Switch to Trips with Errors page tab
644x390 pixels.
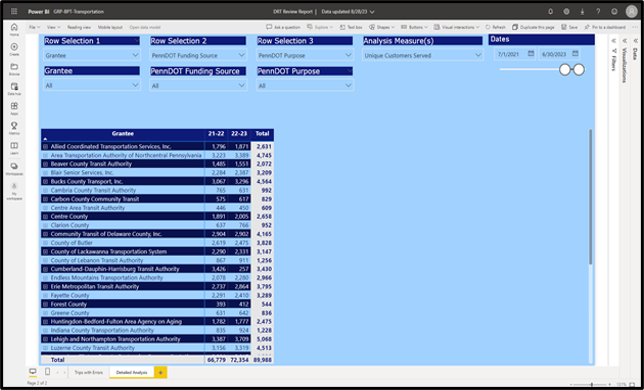[89, 372]
